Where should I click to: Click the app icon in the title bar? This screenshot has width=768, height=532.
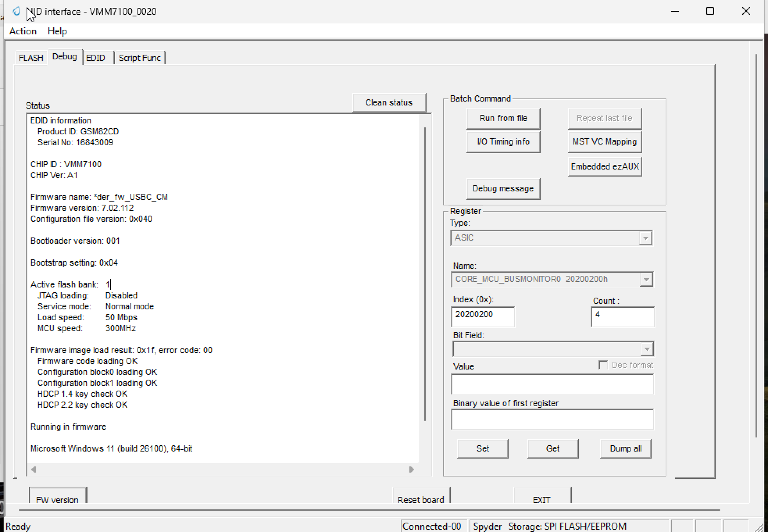click(x=16, y=11)
